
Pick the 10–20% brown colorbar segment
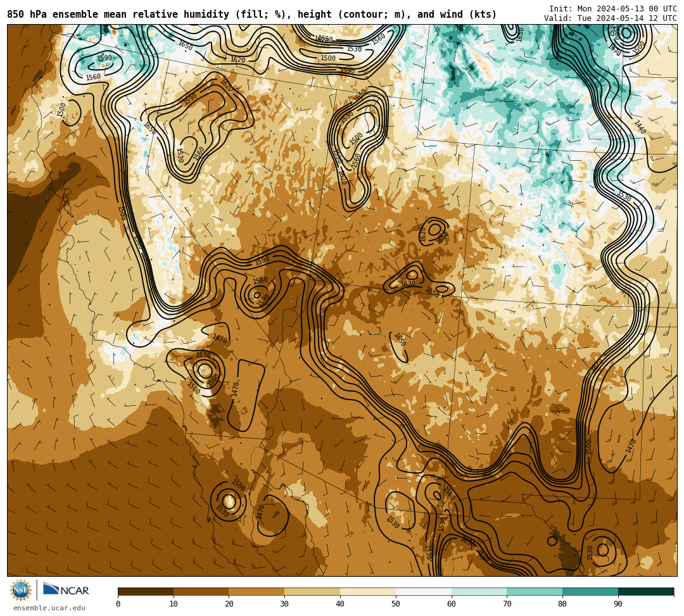point(201,591)
